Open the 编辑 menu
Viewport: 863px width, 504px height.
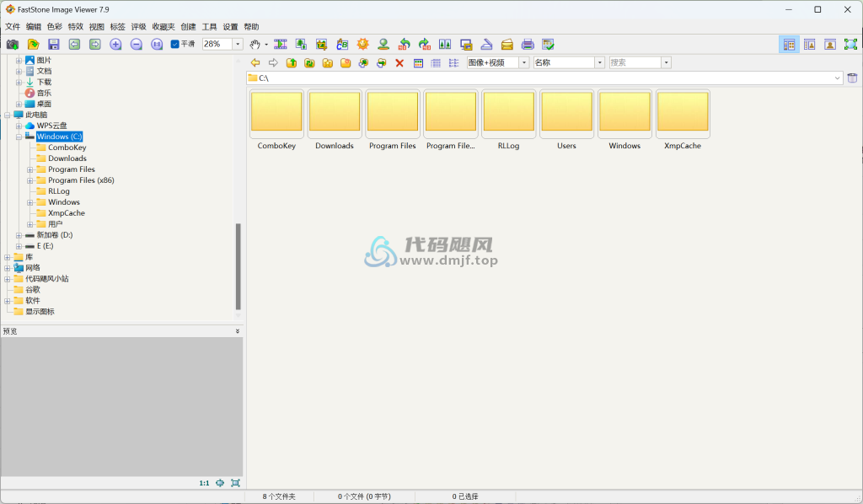[x=33, y=26]
